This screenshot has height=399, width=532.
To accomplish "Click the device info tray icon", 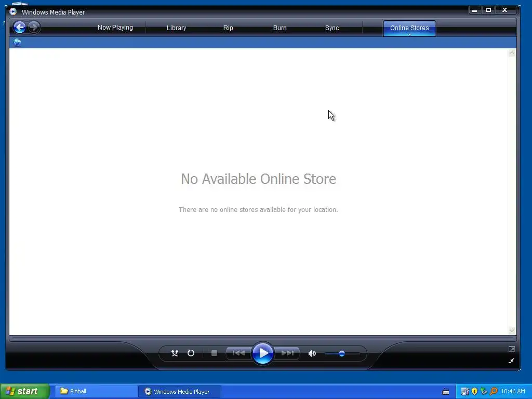I will [465, 392].
